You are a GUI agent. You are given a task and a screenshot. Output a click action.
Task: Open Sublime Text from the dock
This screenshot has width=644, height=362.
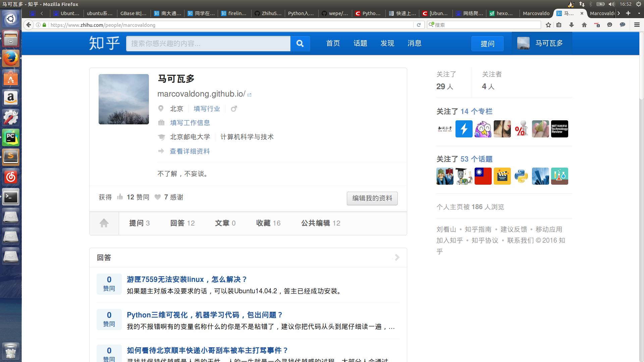(x=11, y=157)
